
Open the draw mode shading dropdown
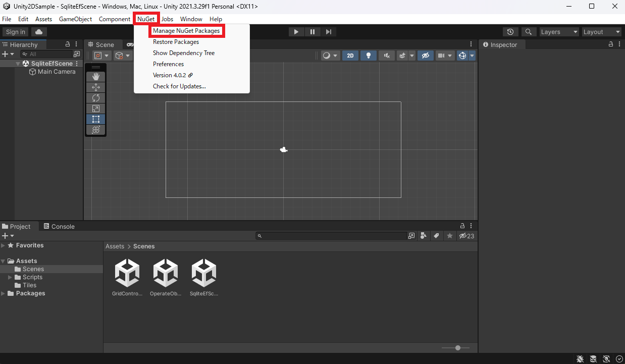pos(330,56)
